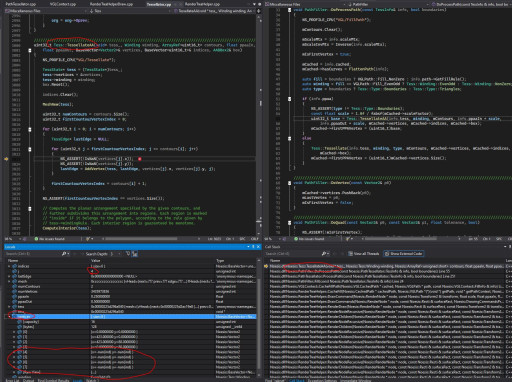Click the Locals search input field
Screen dimensions: 512x382
33,254
